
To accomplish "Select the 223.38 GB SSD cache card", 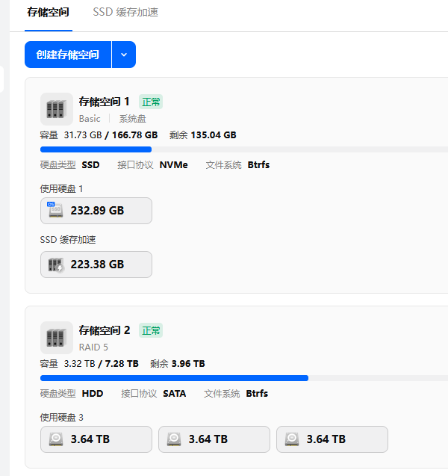I will point(96,265).
